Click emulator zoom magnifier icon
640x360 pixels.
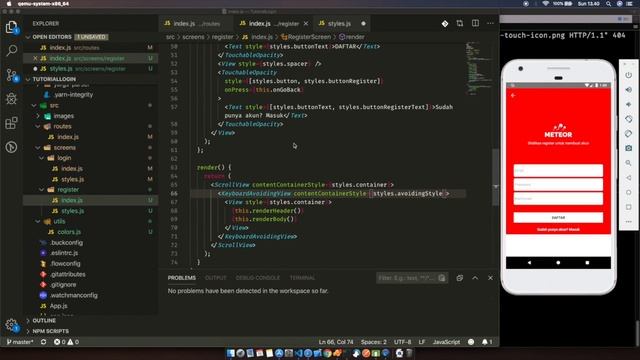[x=629, y=163]
